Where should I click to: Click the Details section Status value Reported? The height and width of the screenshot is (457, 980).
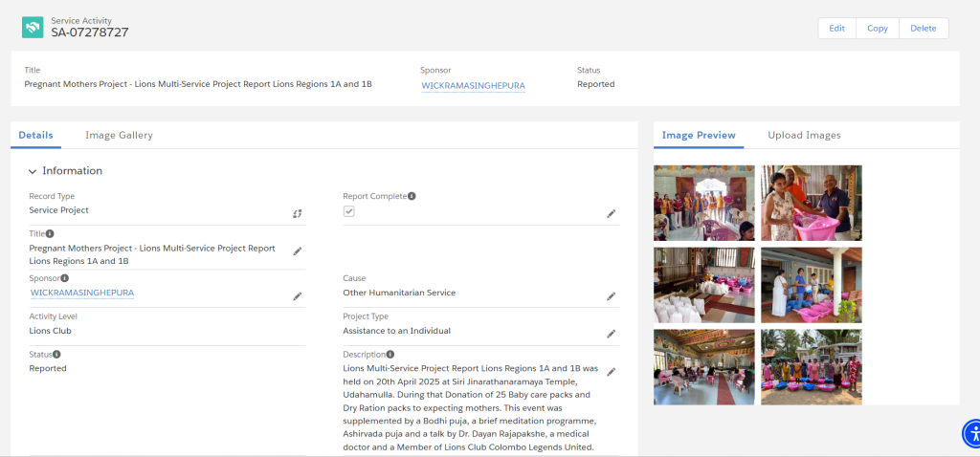48,368
